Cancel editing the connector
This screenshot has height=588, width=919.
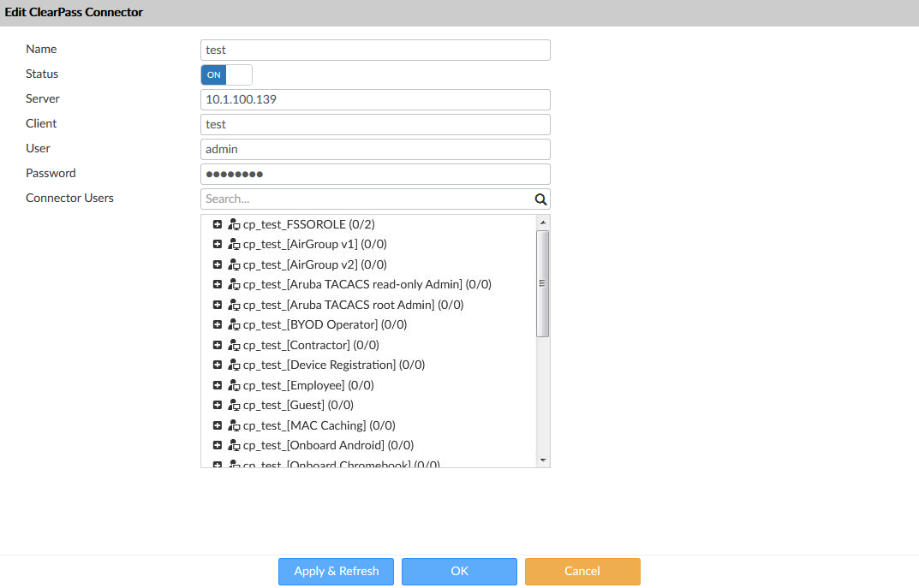tap(582, 572)
